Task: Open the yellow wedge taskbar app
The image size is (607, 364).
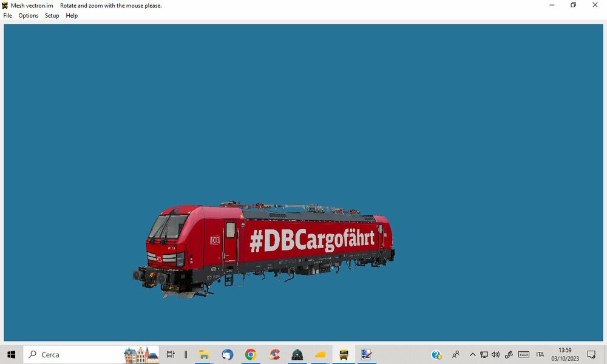Action: pyautogui.click(x=320, y=354)
